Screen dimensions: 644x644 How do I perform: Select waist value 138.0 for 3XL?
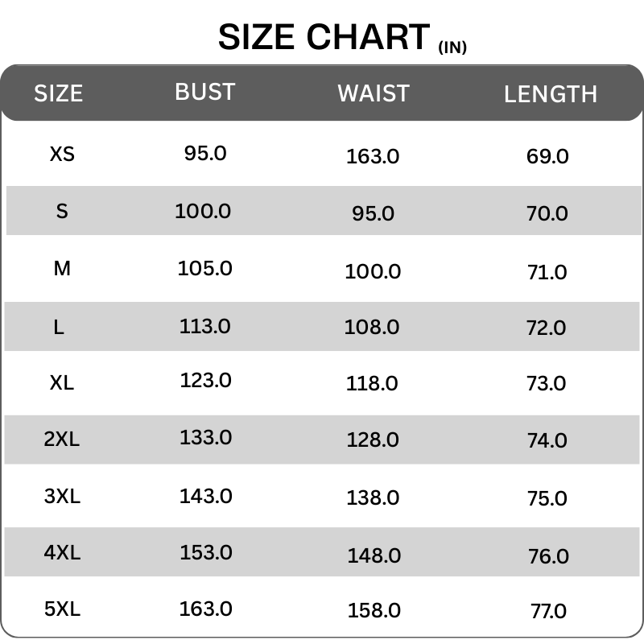(x=373, y=498)
